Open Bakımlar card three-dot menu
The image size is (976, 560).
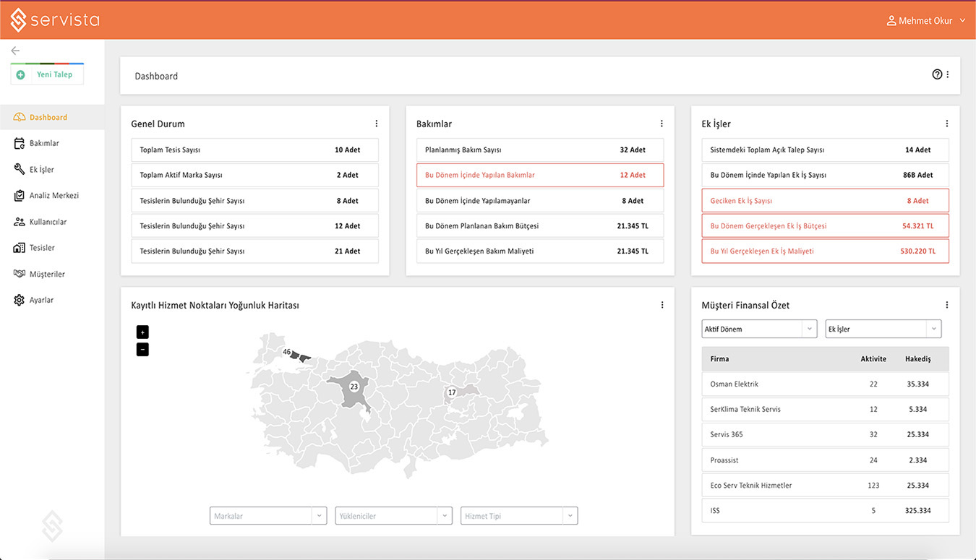[662, 124]
